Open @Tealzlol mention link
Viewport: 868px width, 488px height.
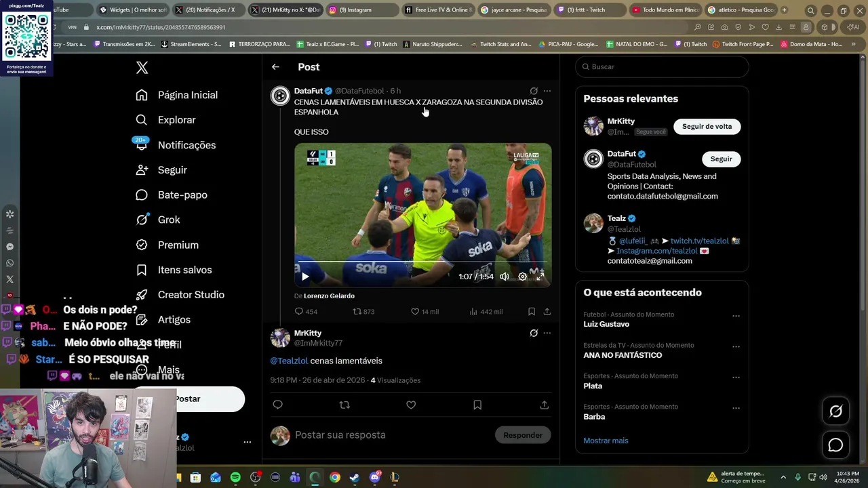point(289,361)
